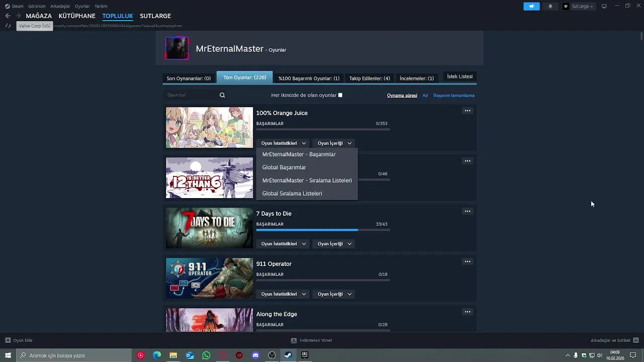Go to SUTLARGE profile section
644x362 pixels.
(155, 16)
